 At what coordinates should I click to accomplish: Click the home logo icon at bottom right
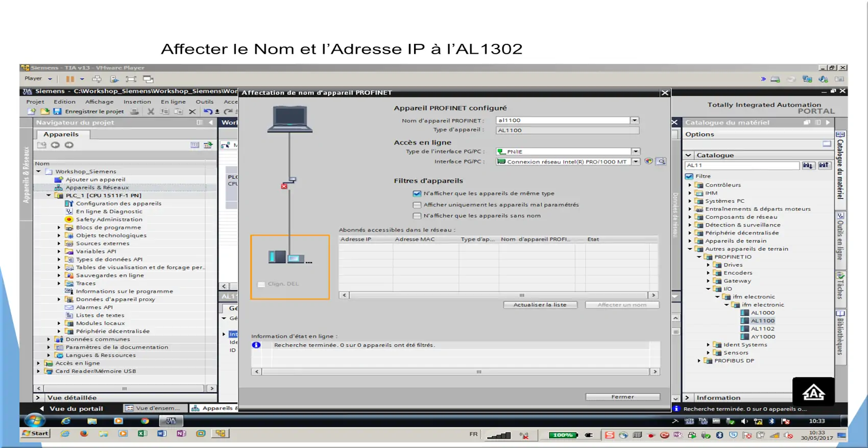pyautogui.click(x=813, y=392)
